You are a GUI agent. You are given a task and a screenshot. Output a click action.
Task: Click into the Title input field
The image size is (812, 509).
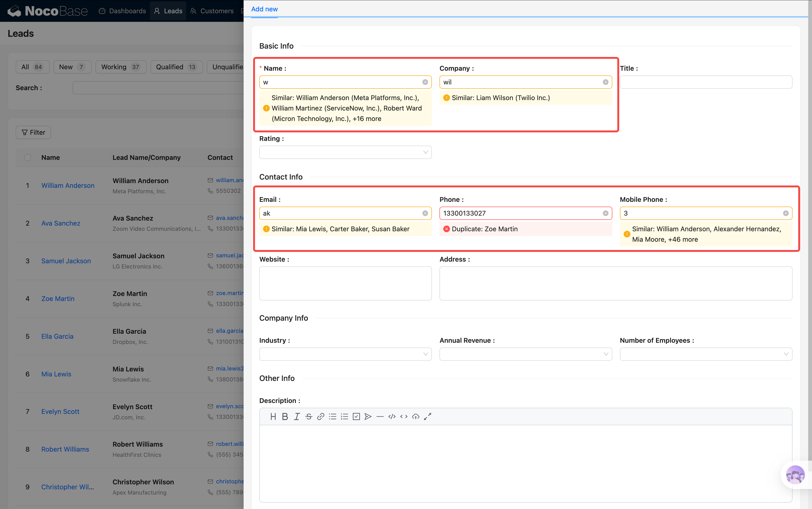click(x=706, y=82)
